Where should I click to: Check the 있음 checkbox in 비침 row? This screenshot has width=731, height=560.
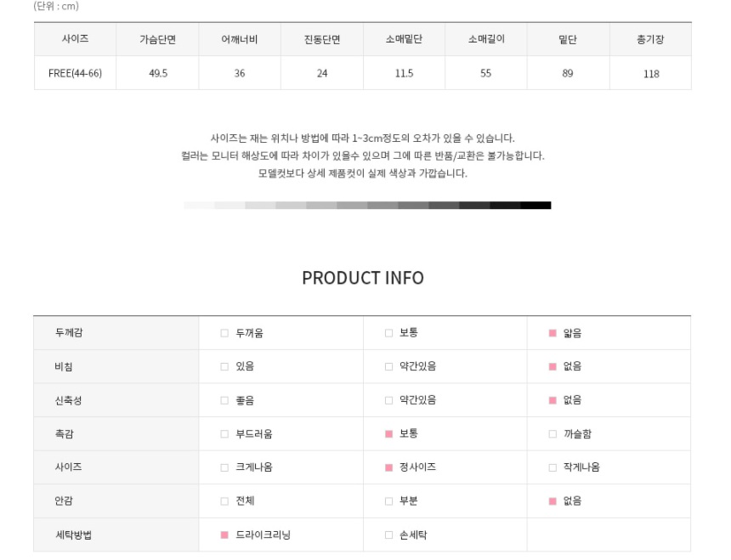coord(224,366)
